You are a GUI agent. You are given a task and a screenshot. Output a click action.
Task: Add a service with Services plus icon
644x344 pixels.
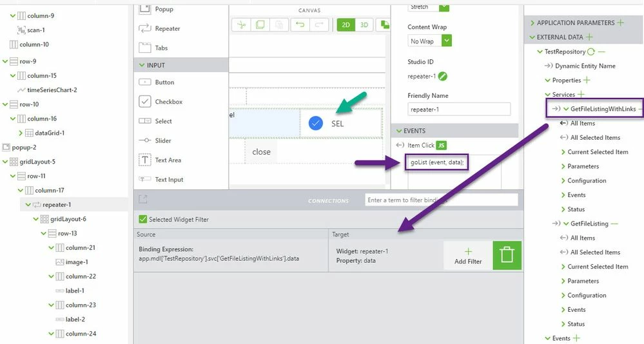[x=581, y=95]
